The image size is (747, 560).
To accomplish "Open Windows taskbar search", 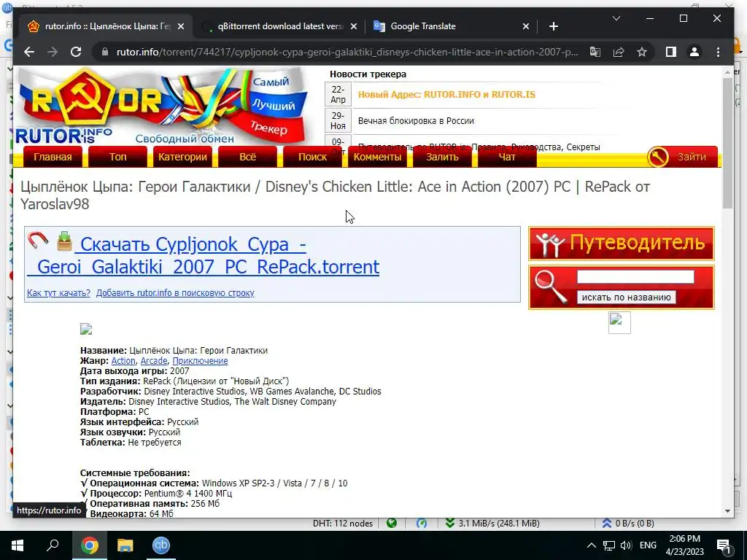I will coord(53,545).
